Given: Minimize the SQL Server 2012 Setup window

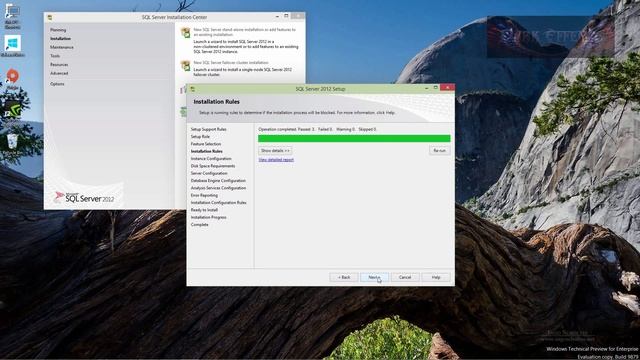Looking at the screenshot, I should coord(427,88).
